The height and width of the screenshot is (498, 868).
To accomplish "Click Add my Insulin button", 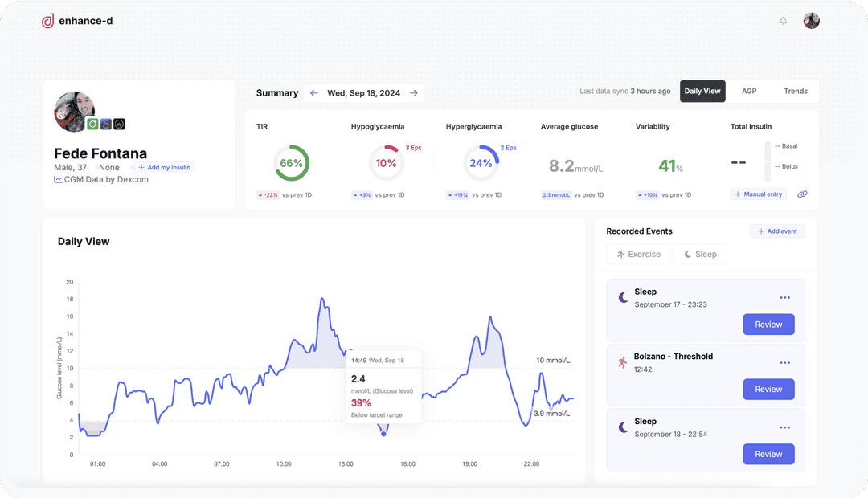I will pos(164,168).
